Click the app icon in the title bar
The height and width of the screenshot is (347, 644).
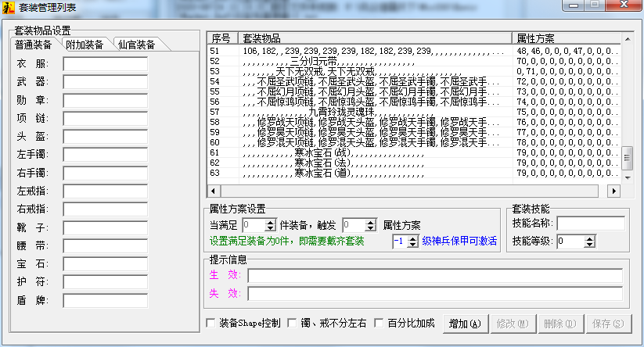(9, 7)
